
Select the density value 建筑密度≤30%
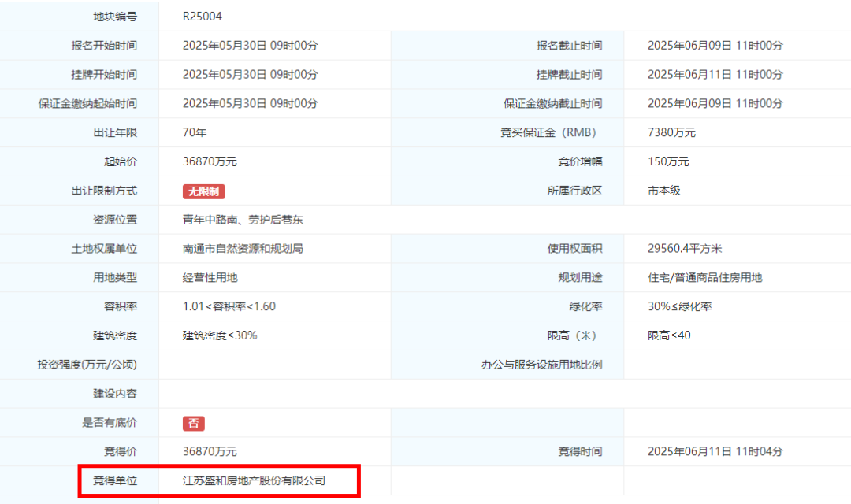click(x=220, y=335)
